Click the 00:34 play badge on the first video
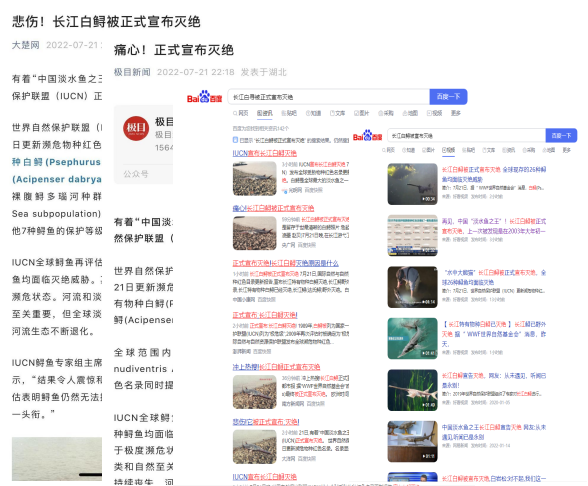 click(x=429, y=199)
